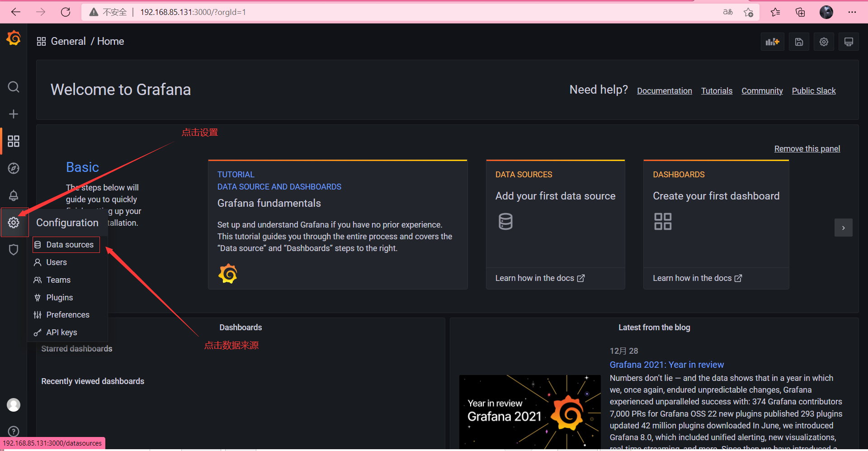Open the Alerting bell icon
The height and width of the screenshot is (451, 868).
click(x=14, y=195)
